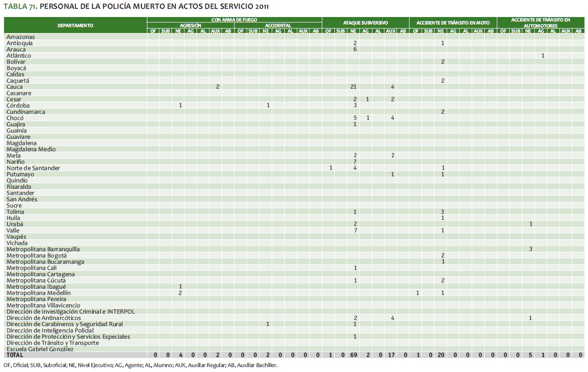Screen dimensions: 588x372
Task: Click the DEPARTAMENTO column header
Action: coord(75,25)
